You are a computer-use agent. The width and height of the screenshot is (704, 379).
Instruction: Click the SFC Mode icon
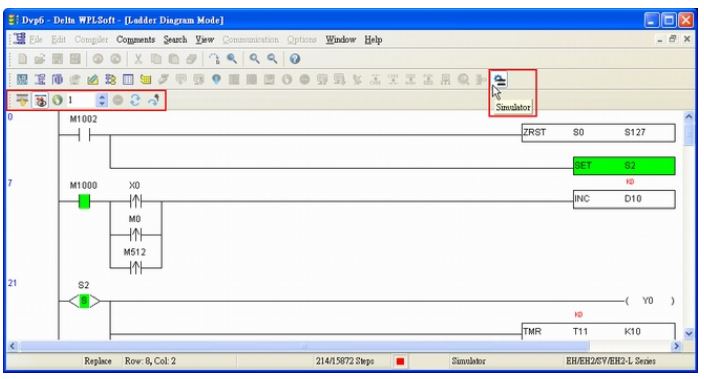[57, 80]
